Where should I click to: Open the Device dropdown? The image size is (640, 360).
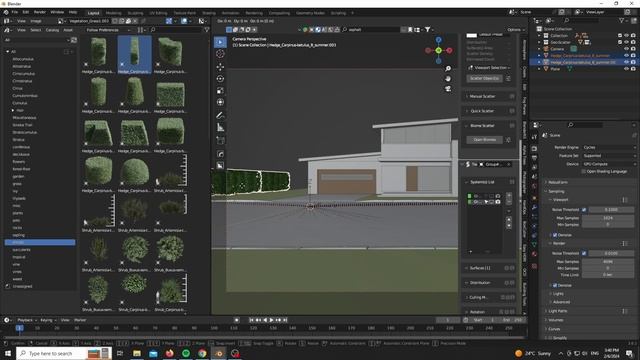pos(608,164)
